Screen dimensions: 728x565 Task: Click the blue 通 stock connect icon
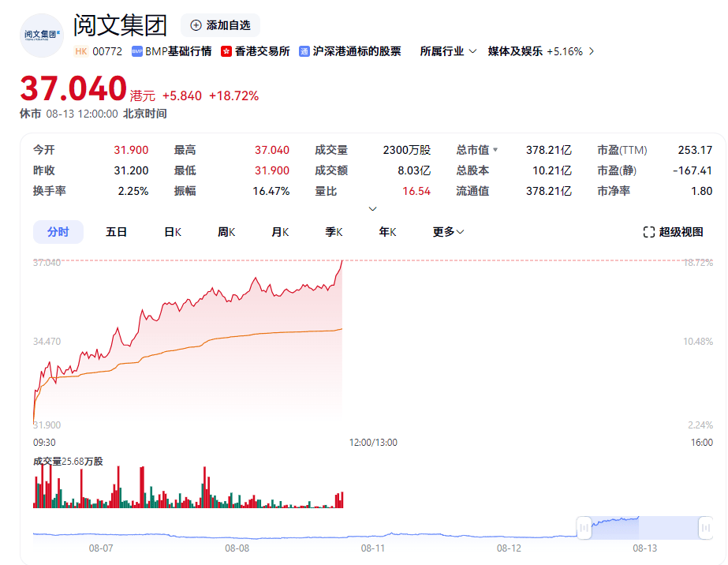tap(304, 51)
